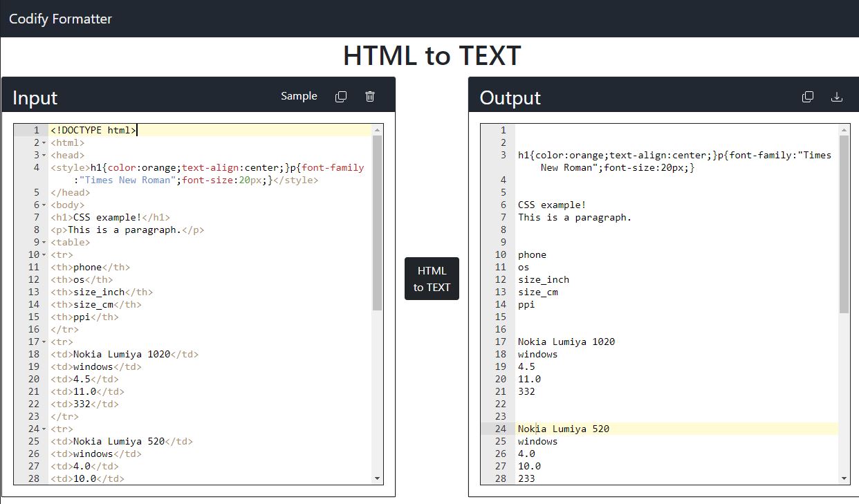Click <td>4.5</td> in Input
Image resolution: width=859 pixels, height=504 pixels.
pos(84,379)
